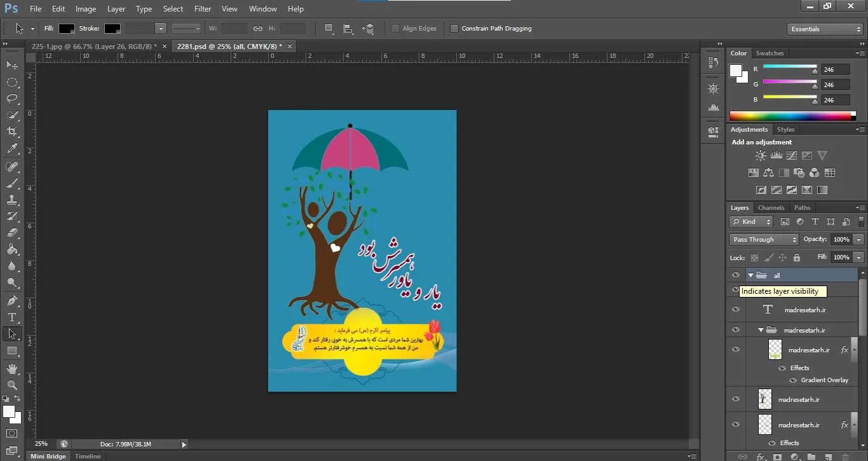This screenshot has width=868, height=461.
Task: Add a layer mask button
Action: 776,457
